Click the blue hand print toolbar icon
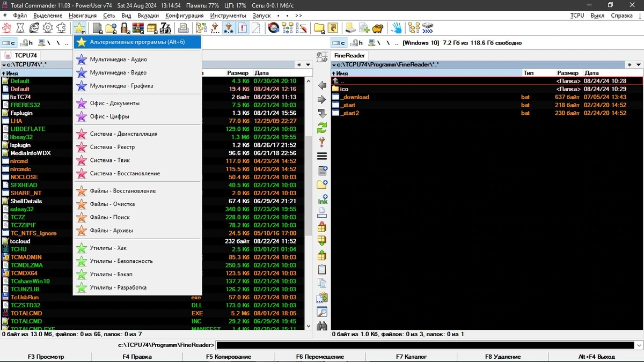Screen dimensions: 644x362 point(396,27)
